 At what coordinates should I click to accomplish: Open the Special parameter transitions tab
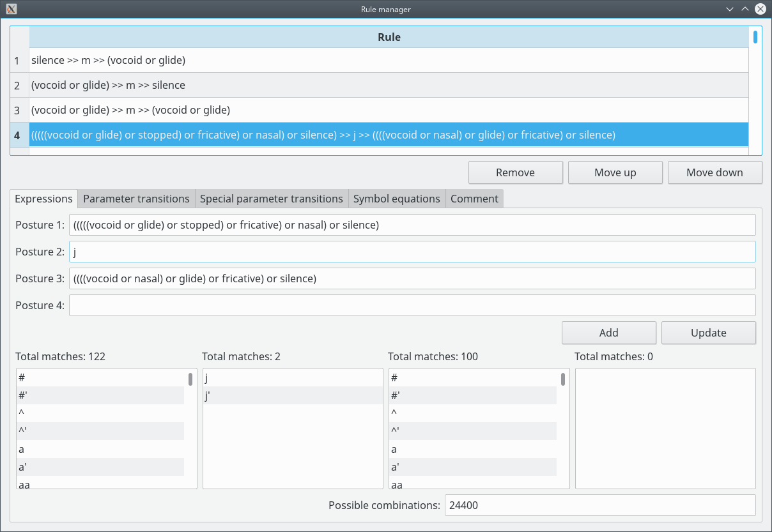coord(272,199)
